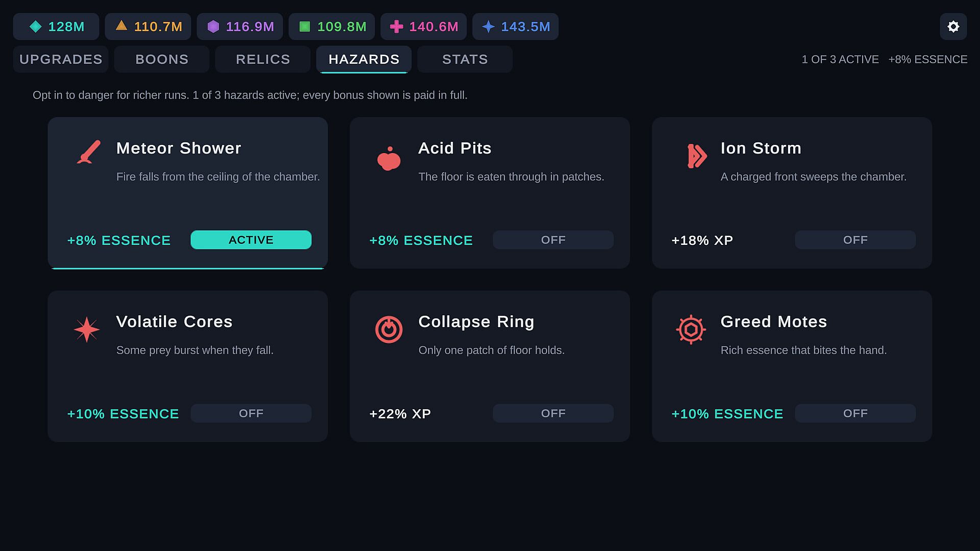
Task: Go to the Stats tab
Action: point(465,59)
